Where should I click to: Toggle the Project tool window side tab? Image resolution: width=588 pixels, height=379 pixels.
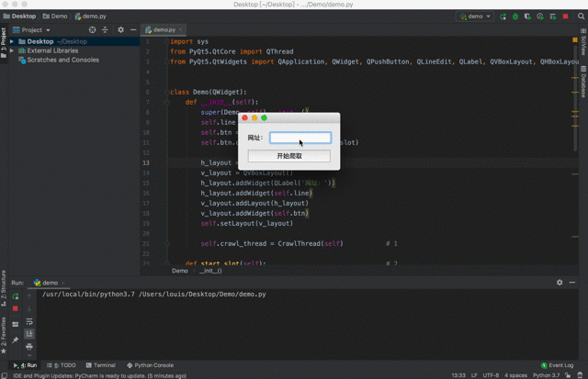click(x=4, y=42)
